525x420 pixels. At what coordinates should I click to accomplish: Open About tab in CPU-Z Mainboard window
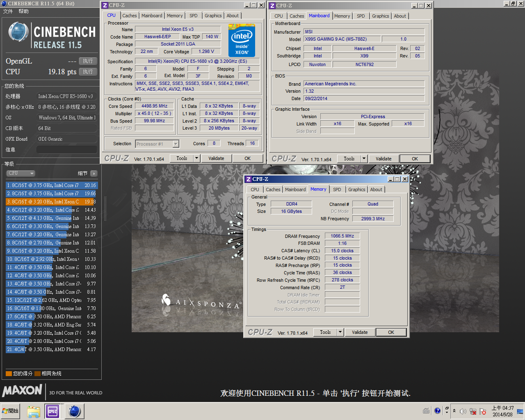(400, 16)
